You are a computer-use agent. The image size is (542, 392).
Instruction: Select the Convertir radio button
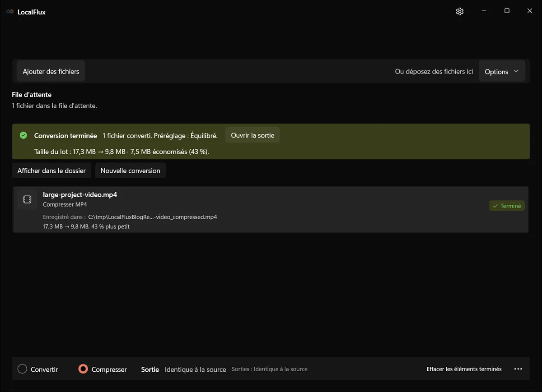pyautogui.click(x=22, y=369)
